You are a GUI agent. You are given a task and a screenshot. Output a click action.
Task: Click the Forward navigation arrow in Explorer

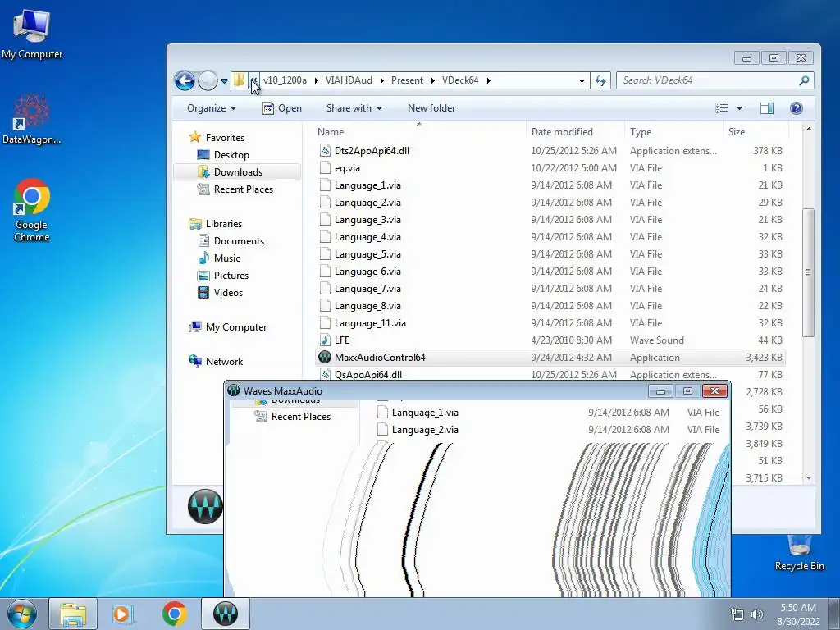(x=208, y=81)
